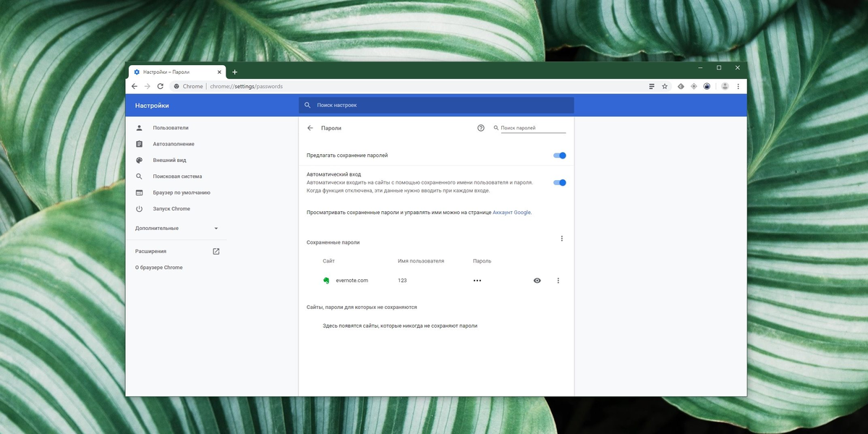This screenshot has width=868, height=434.
Task: Maximize the Chrome window
Action: pos(719,67)
